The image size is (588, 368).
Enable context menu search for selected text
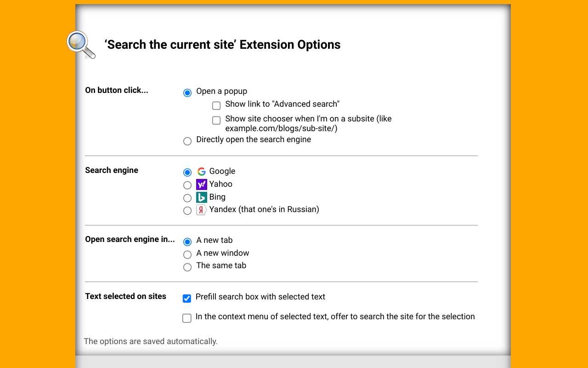click(187, 318)
